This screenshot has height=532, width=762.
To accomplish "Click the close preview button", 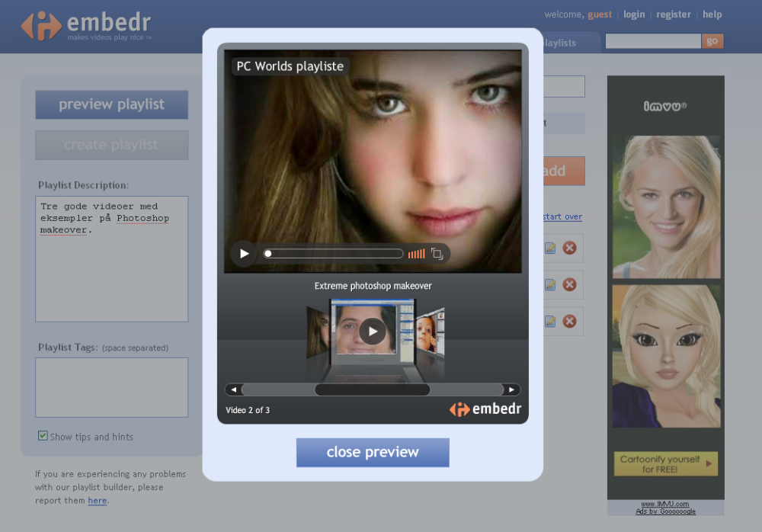I will [x=373, y=452].
